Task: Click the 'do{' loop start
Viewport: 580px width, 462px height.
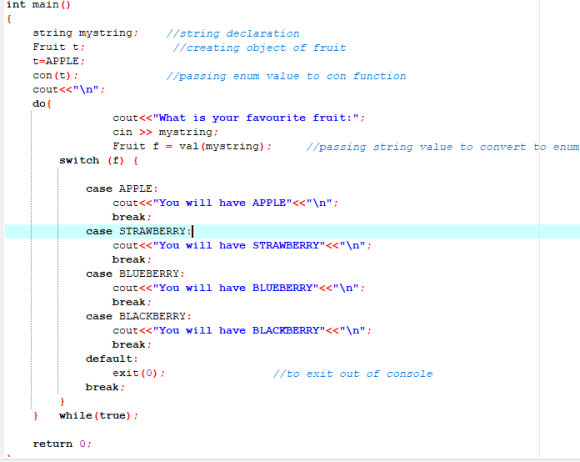Action: [x=42, y=104]
